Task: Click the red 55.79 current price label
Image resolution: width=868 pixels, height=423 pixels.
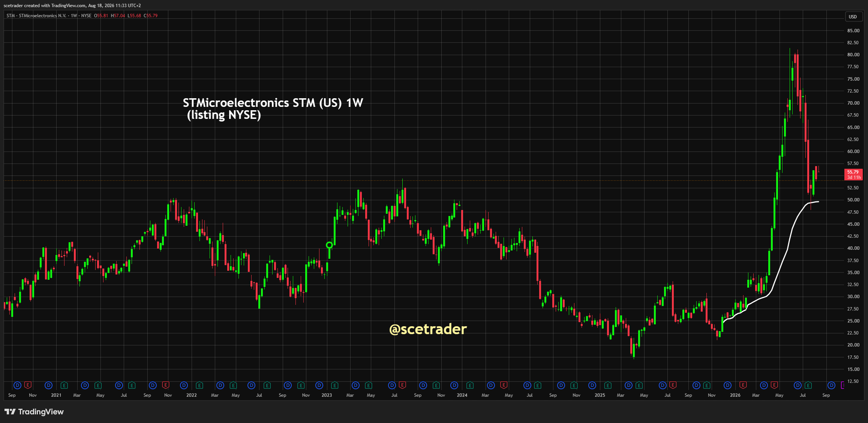Action: (853, 174)
